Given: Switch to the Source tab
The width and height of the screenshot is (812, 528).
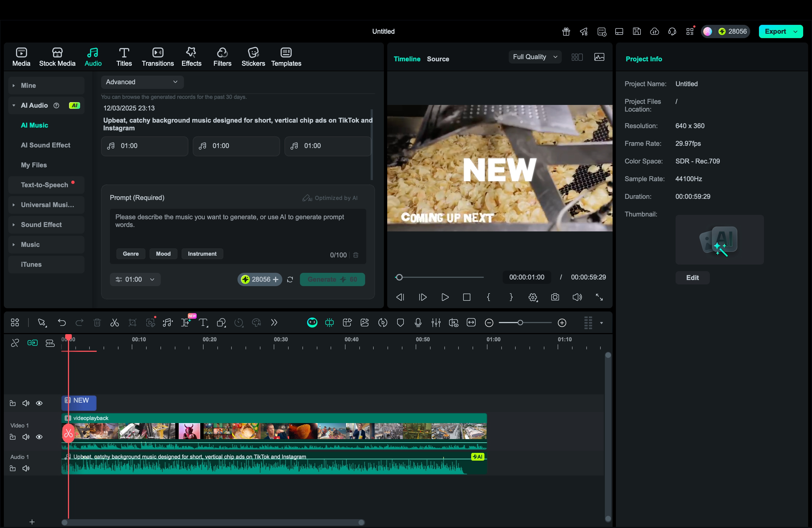Looking at the screenshot, I should click(x=438, y=59).
